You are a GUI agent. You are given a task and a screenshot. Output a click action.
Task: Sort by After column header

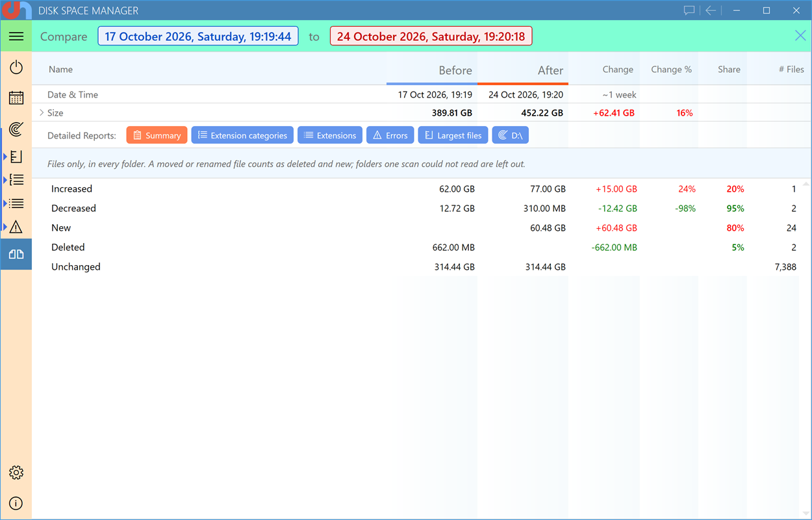(550, 70)
